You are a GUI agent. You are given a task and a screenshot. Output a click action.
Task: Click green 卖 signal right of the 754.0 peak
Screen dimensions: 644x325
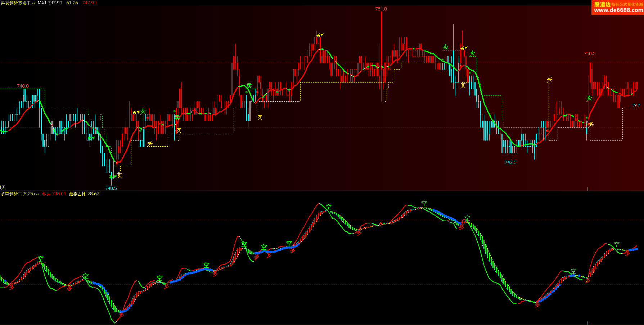445,47
